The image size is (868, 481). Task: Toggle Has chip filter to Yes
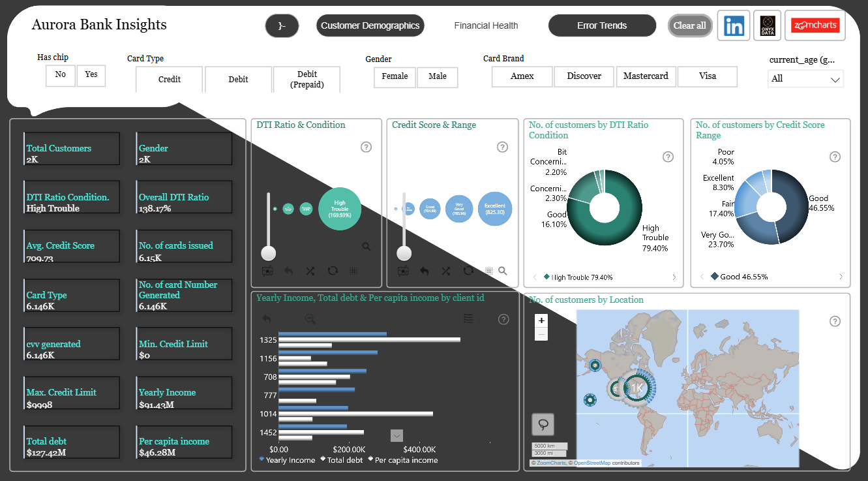click(x=91, y=76)
